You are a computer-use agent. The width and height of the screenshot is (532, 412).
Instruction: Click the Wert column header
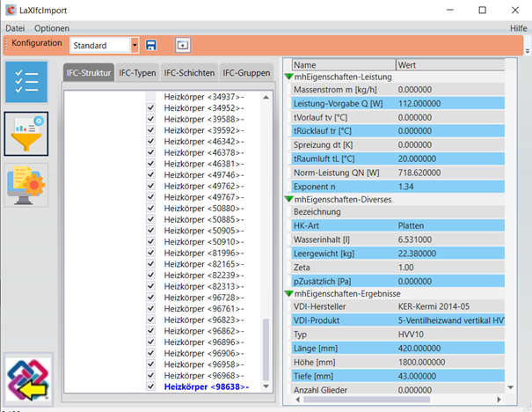(x=450, y=65)
